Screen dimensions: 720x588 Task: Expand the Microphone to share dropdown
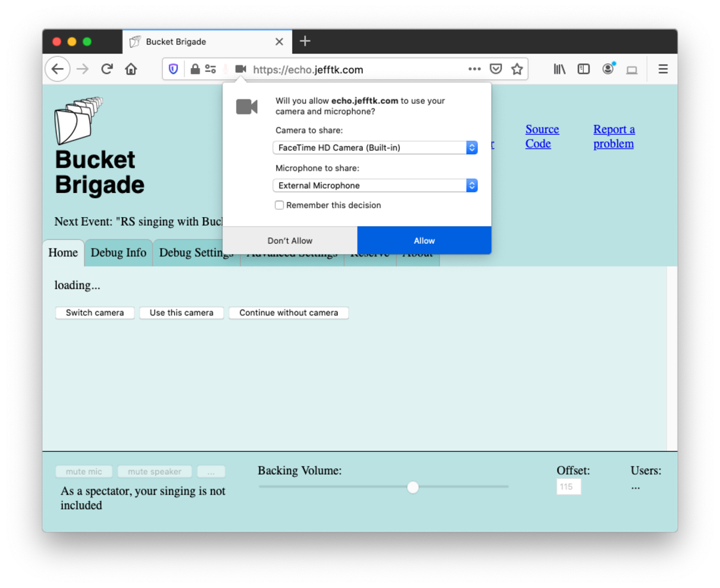(374, 186)
